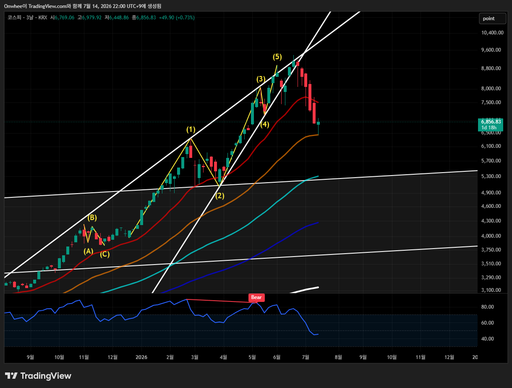Screen dimensions: 512x388
Task: Click the 3,510.00 price axis label
Action: (492, 263)
